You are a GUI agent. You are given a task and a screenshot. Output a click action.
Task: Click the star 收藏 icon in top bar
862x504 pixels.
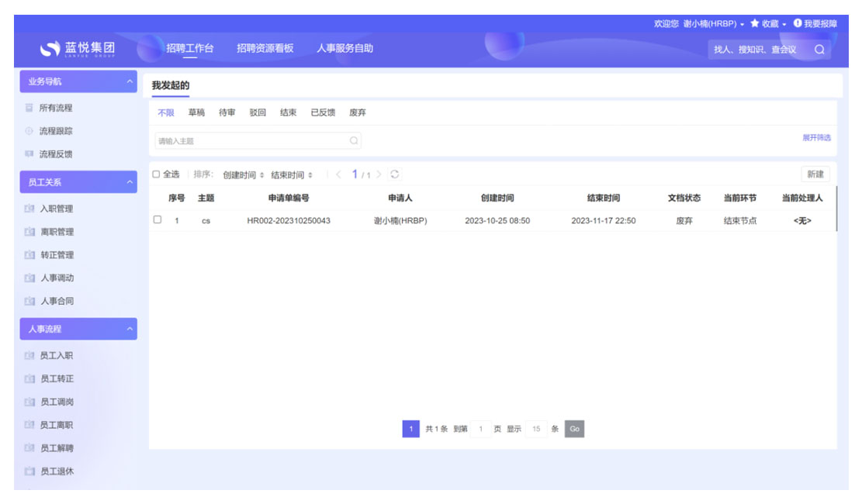754,24
